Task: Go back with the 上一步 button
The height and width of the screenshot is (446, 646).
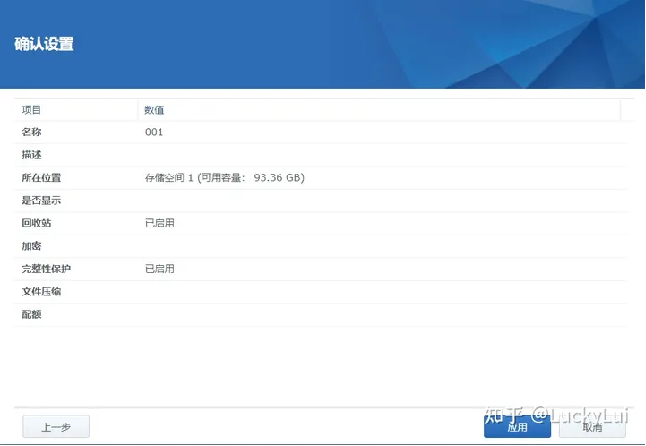Action: pos(56,427)
